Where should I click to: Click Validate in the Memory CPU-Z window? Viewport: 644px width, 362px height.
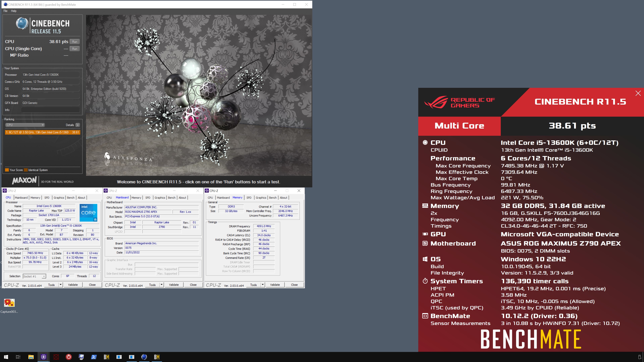[275, 285]
